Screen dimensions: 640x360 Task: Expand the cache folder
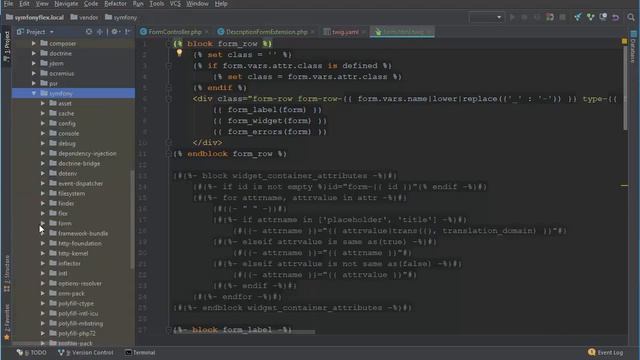coord(43,113)
